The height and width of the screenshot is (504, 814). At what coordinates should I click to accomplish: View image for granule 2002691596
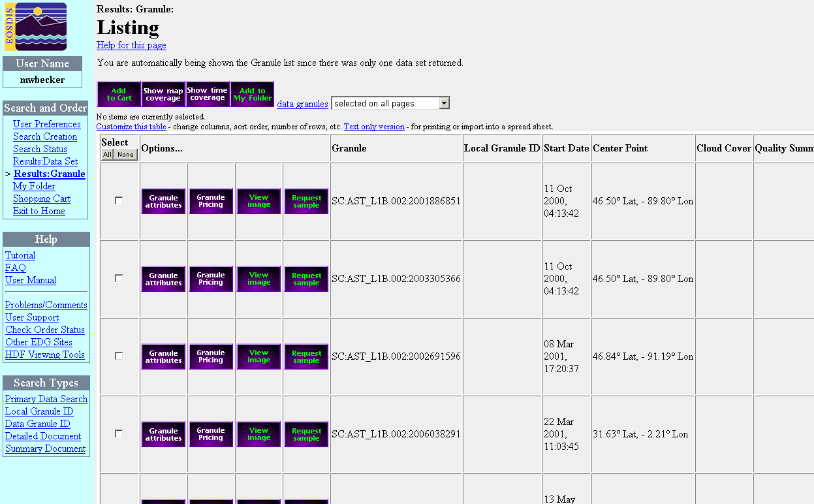(258, 356)
